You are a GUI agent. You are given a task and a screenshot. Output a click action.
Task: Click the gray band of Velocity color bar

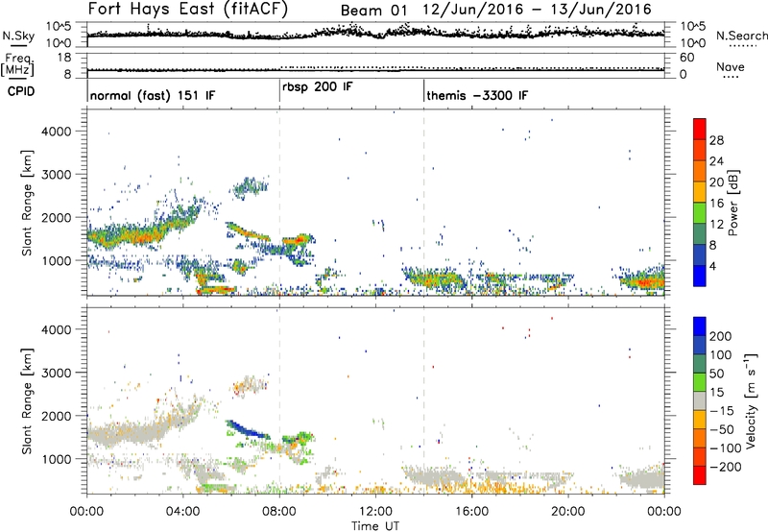(700, 400)
